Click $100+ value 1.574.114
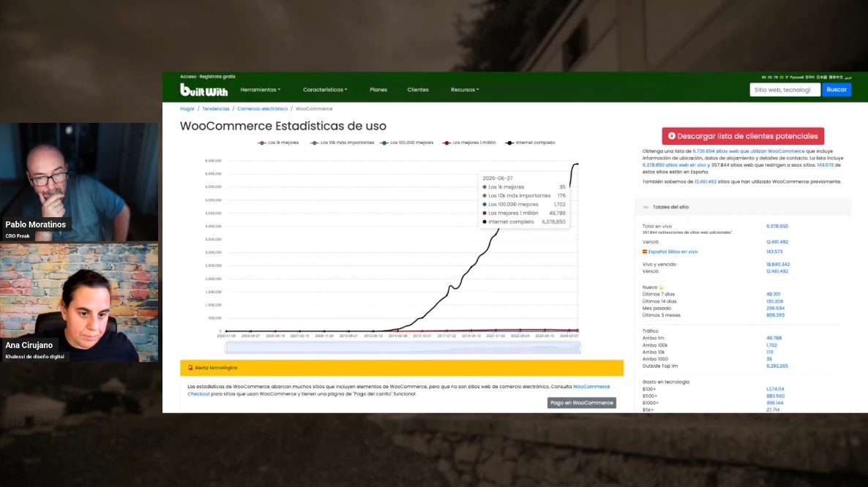The height and width of the screenshot is (487, 868). coord(775,389)
